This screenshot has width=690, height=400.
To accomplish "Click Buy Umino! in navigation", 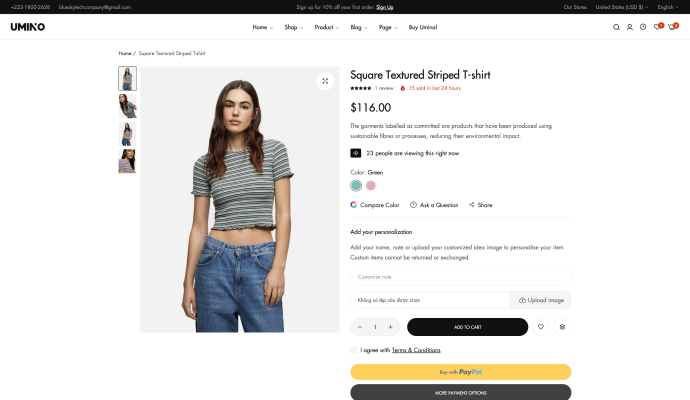I will coord(423,27).
